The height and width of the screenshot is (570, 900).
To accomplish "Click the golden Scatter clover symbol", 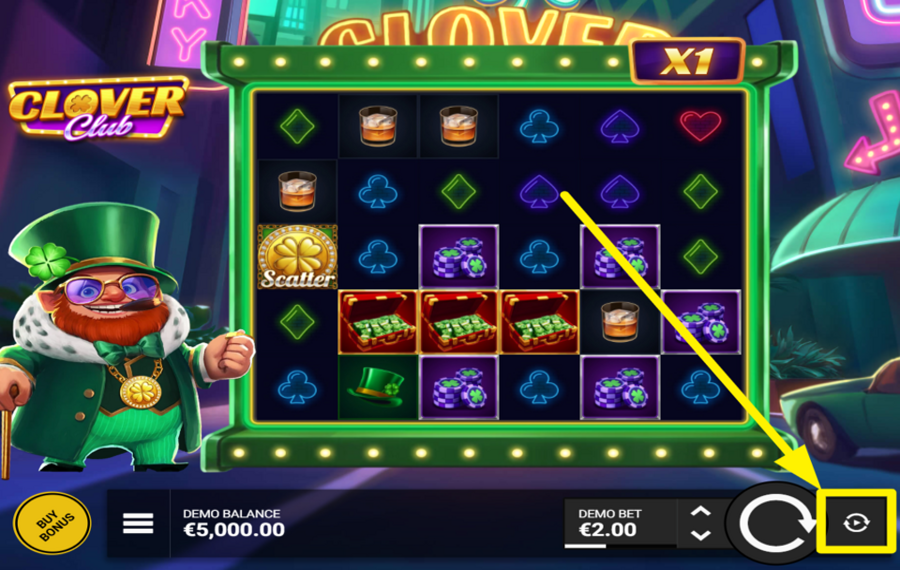I will 297,257.
